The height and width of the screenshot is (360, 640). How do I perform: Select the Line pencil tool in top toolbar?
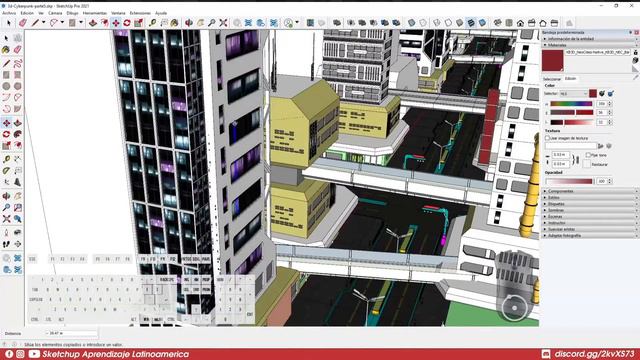coord(35,23)
